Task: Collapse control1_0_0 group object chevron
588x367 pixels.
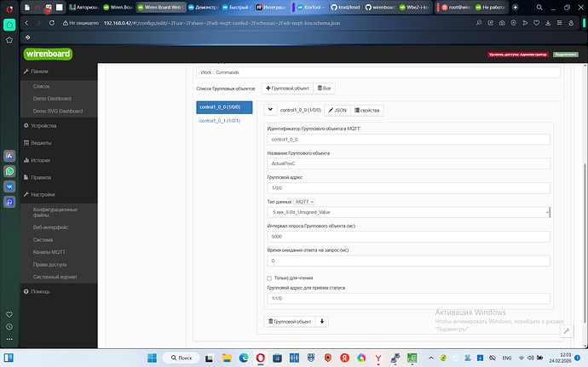Action: pyautogui.click(x=270, y=110)
